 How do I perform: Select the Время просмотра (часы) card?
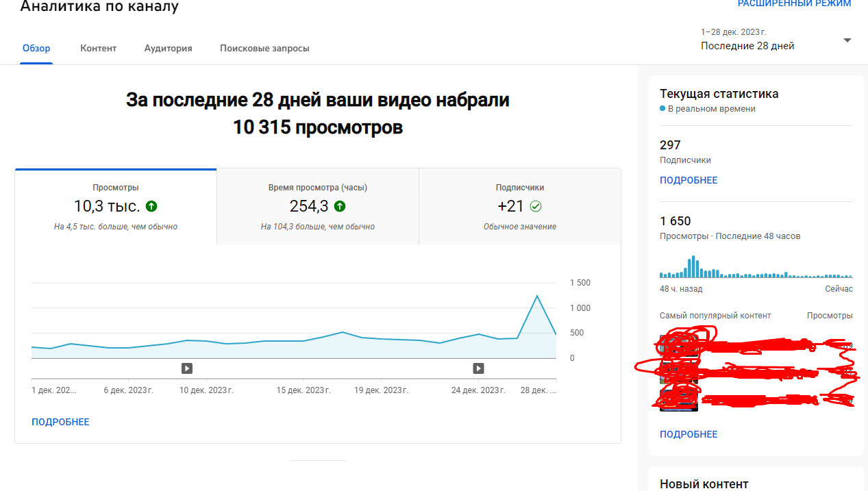point(318,207)
